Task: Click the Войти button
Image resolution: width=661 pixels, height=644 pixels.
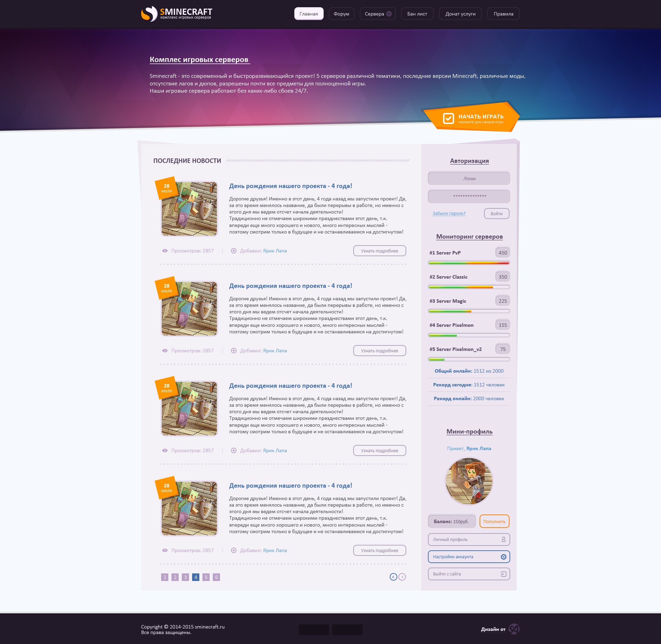Action: (x=496, y=214)
